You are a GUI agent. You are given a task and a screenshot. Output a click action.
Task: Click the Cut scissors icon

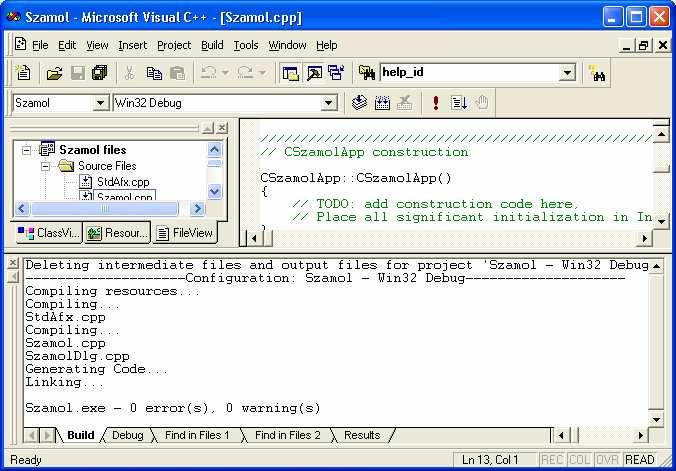[x=129, y=73]
